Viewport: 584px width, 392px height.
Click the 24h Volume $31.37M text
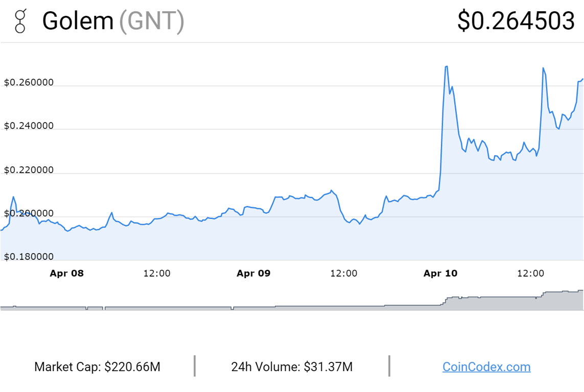(292, 366)
